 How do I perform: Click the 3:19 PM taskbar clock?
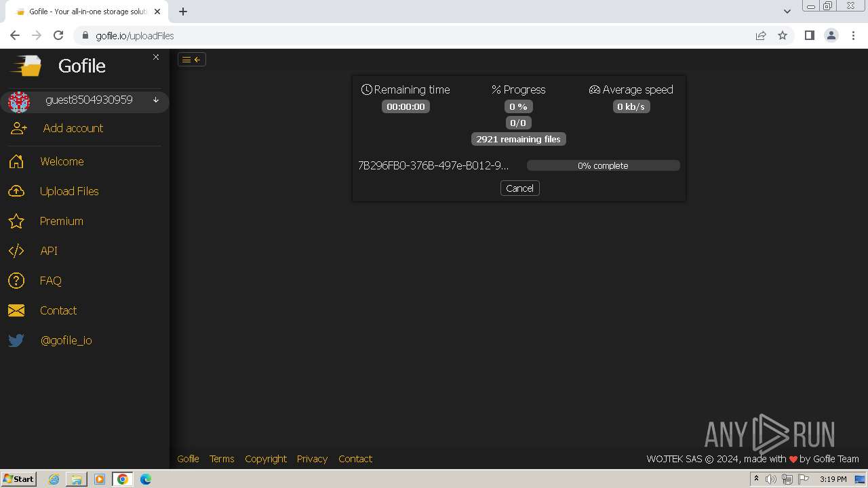[x=833, y=479]
